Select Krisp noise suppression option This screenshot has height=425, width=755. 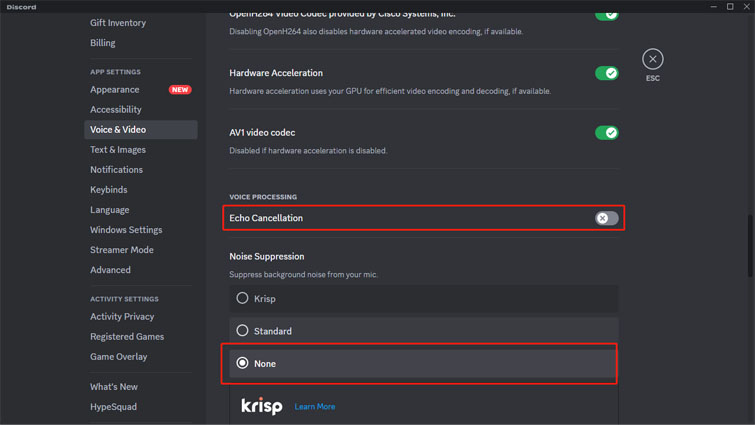(424, 298)
